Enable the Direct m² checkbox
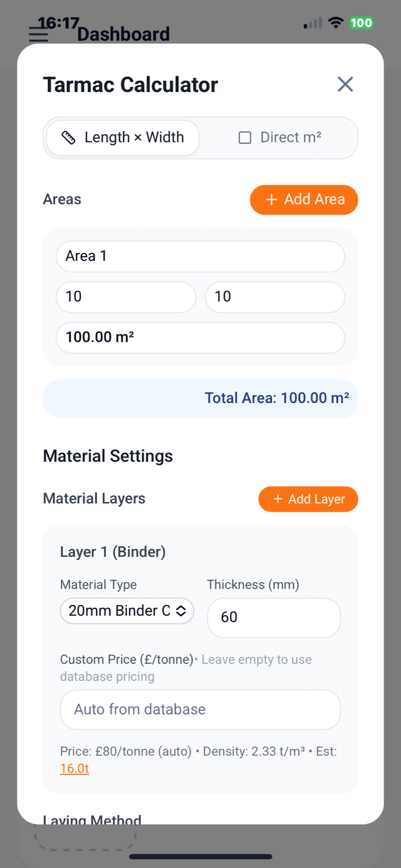 [x=245, y=137]
